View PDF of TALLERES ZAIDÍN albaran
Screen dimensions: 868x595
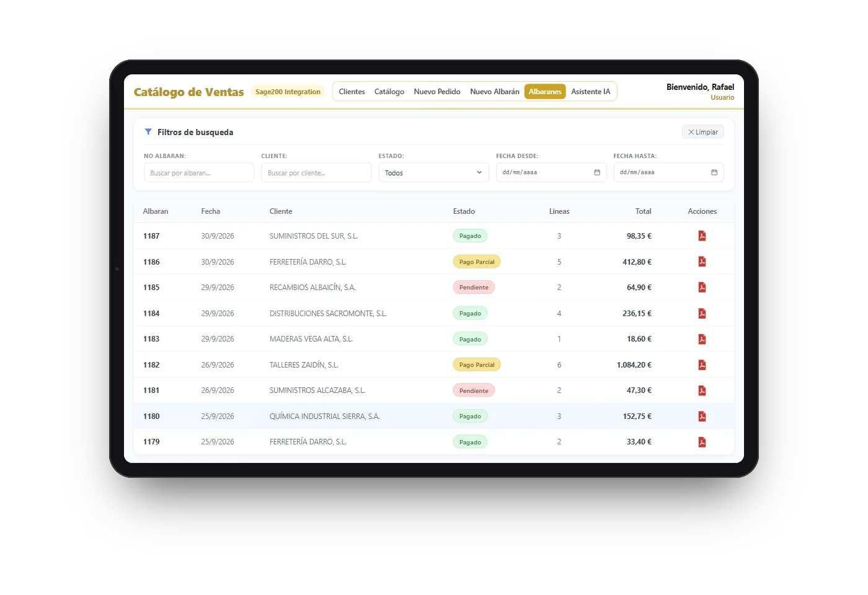pyautogui.click(x=702, y=365)
